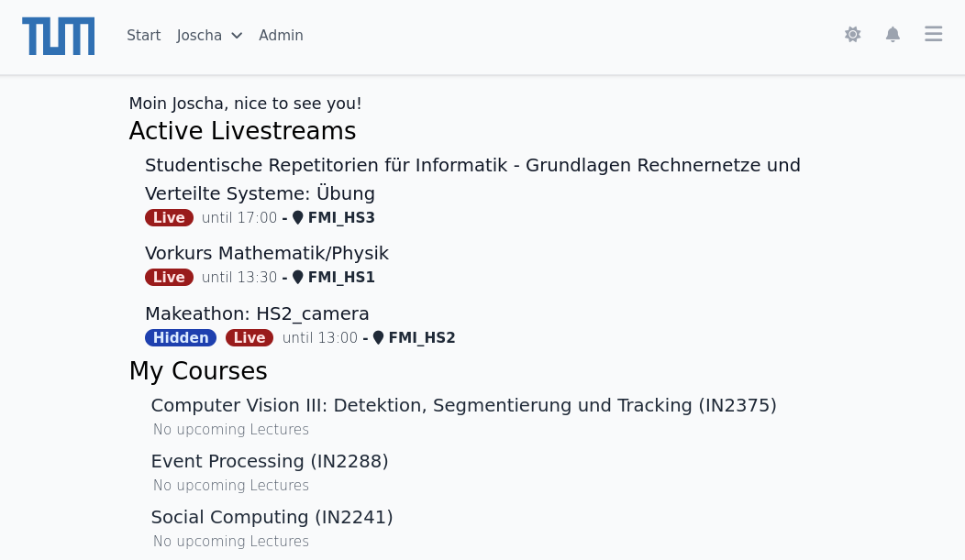Open Computer Vision III course (IN2375)

click(x=463, y=406)
